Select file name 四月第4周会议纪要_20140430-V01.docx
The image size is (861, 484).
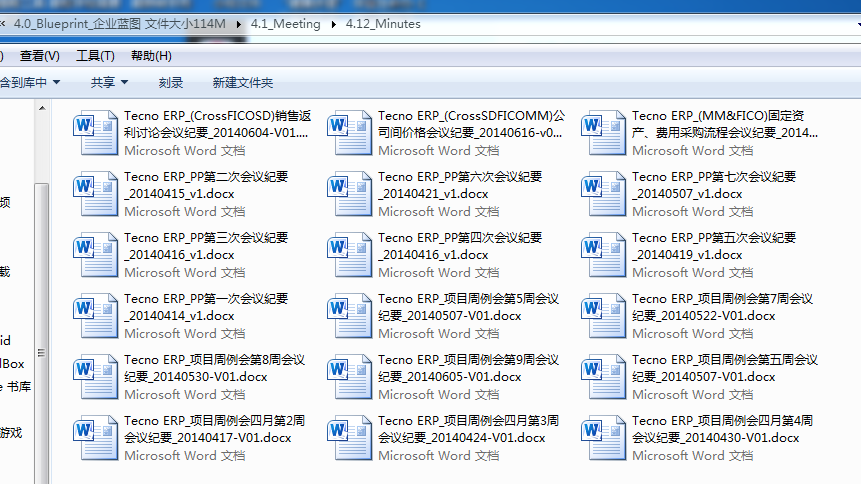pyautogui.click(x=722, y=429)
